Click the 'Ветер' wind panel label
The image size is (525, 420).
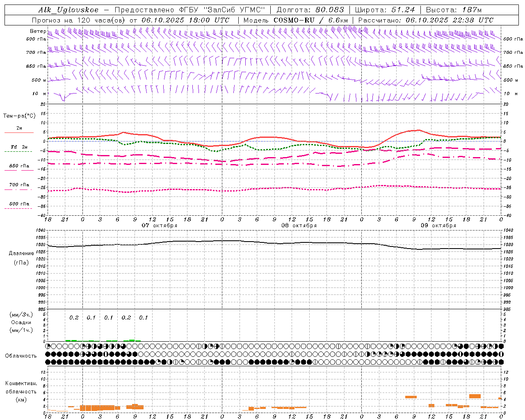click(x=38, y=31)
